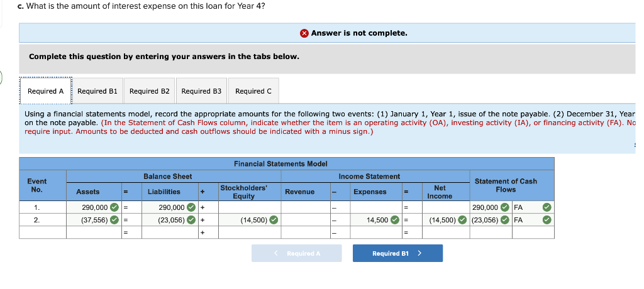The height and width of the screenshot is (289, 644).
Task: Click the Balance Sheet column group header
Action: (x=167, y=177)
